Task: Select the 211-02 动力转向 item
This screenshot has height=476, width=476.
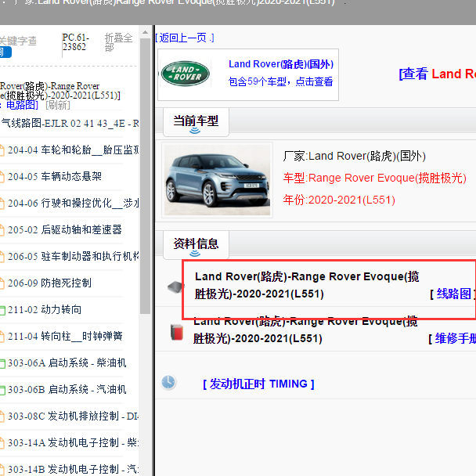Action: tap(41, 310)
